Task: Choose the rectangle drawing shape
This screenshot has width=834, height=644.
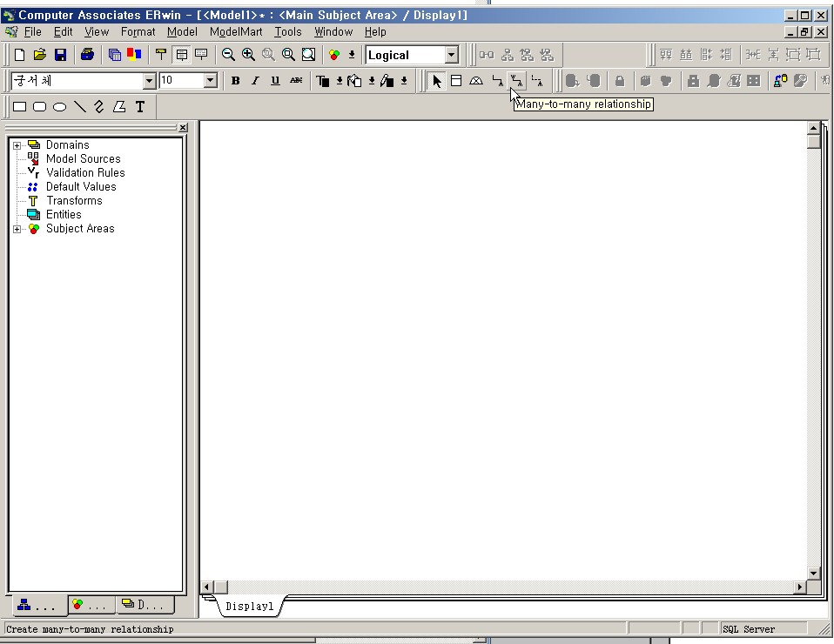Action: tap(20, 107)
